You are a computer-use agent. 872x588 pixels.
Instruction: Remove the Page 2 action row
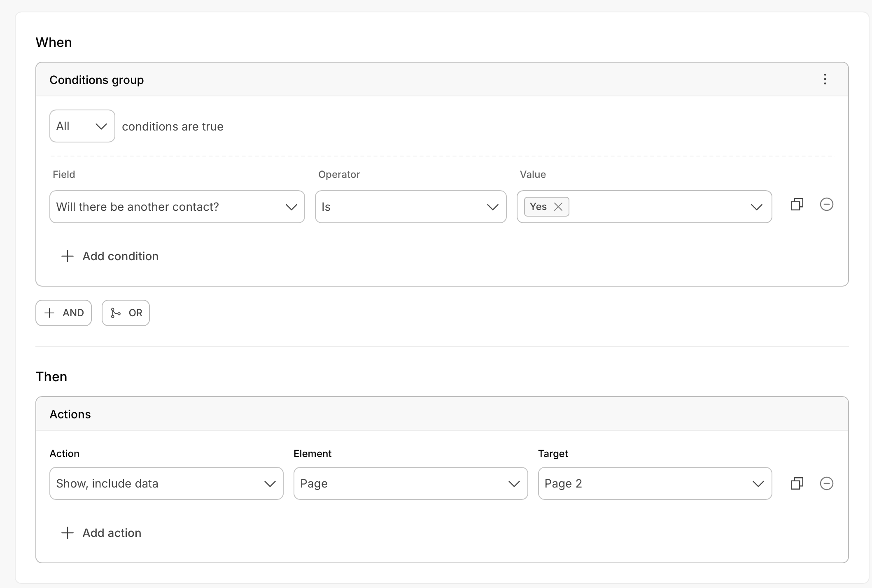826,483
